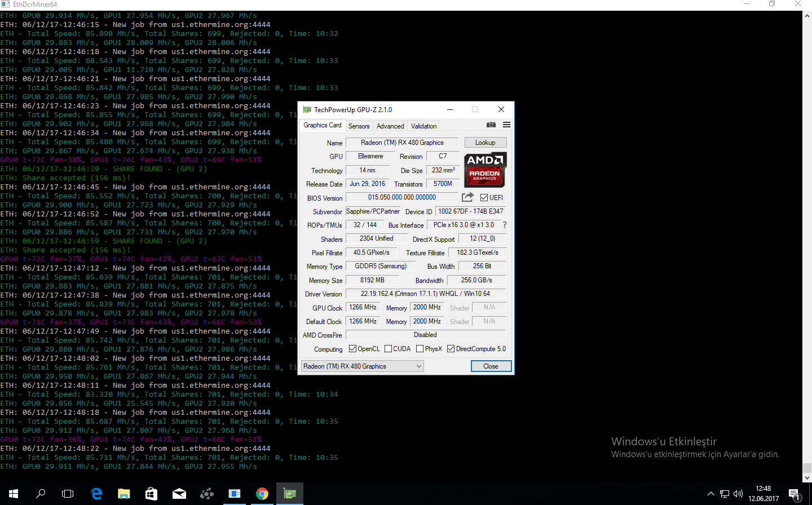Screen dimensions: 812x505
Task: Click the grey molecule-shaped taskbar icon
Action: [x=207, y=494]
